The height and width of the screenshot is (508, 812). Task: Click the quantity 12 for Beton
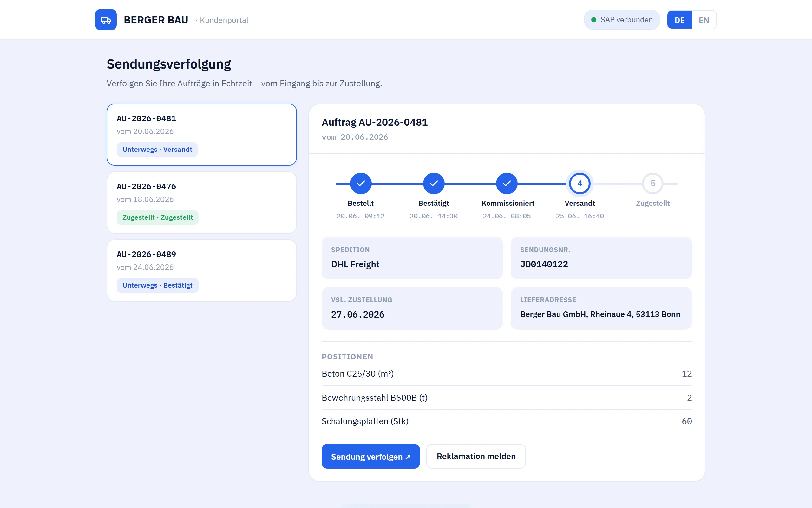click(686, 374)
